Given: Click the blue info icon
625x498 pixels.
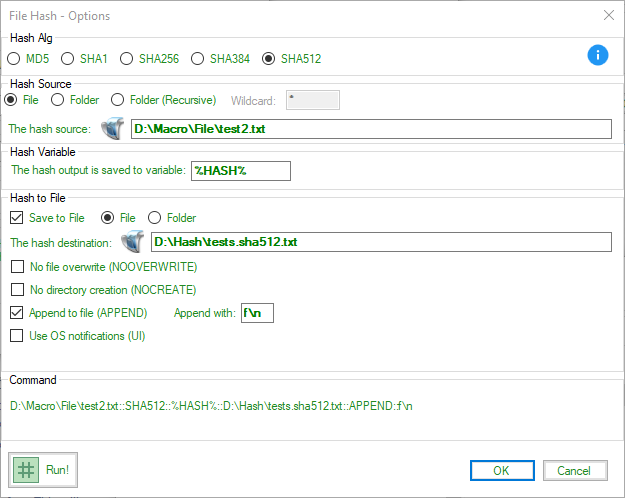Looking at the screenshot, I should 597,55.
